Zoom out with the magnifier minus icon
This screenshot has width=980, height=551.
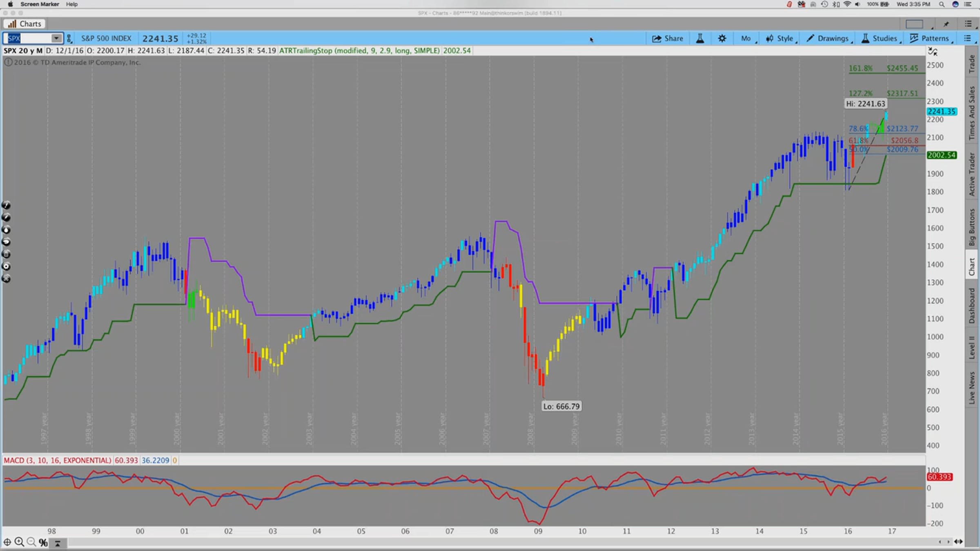click(31, 542)
